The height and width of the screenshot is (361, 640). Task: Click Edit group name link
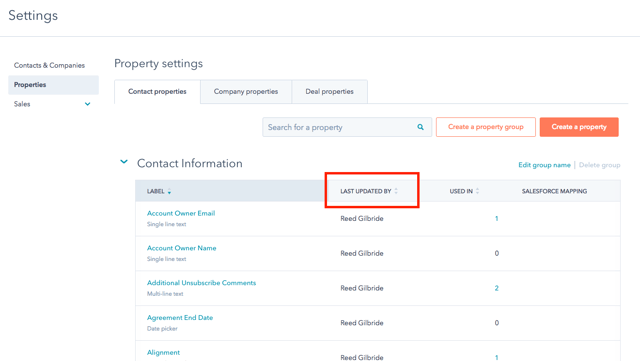pyautogui.click(x=544, y=165)
